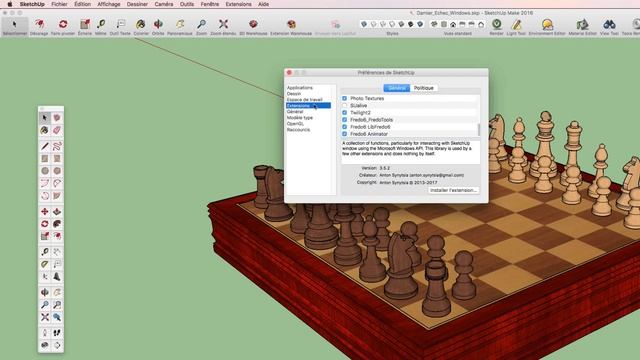This screenshot has height=360, width=640.
Task: Select Applications in preferences list
Action: pos(300,88)
